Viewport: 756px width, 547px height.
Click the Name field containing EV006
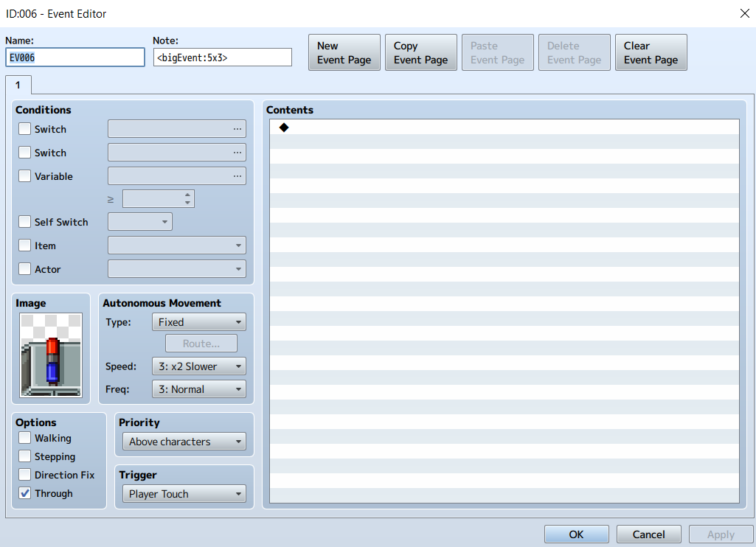74,58
